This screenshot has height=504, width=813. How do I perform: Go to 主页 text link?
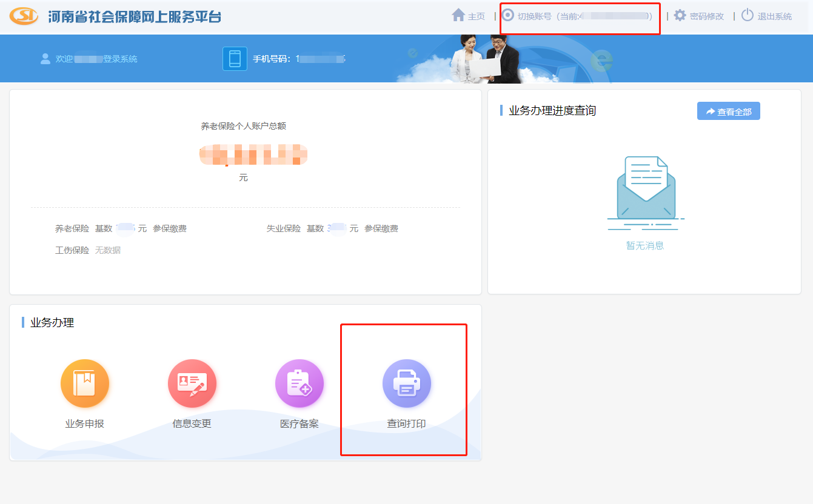coord(477,16)
